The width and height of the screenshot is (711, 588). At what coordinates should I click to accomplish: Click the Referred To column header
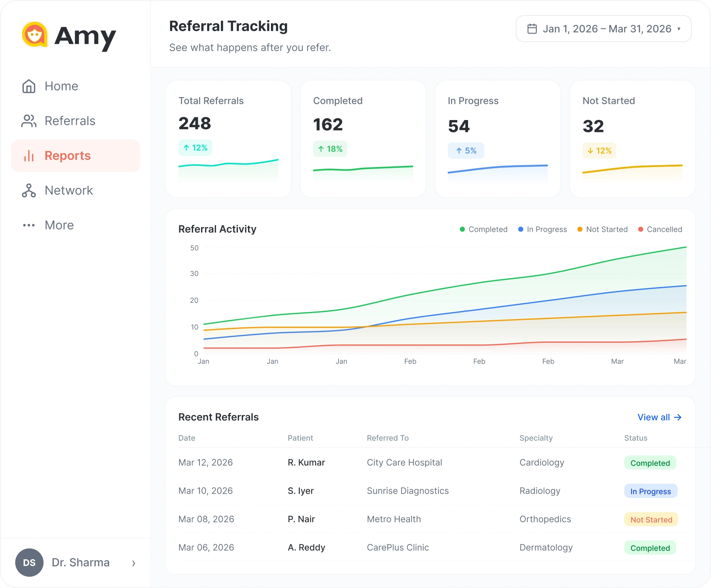tap(388, 438)
